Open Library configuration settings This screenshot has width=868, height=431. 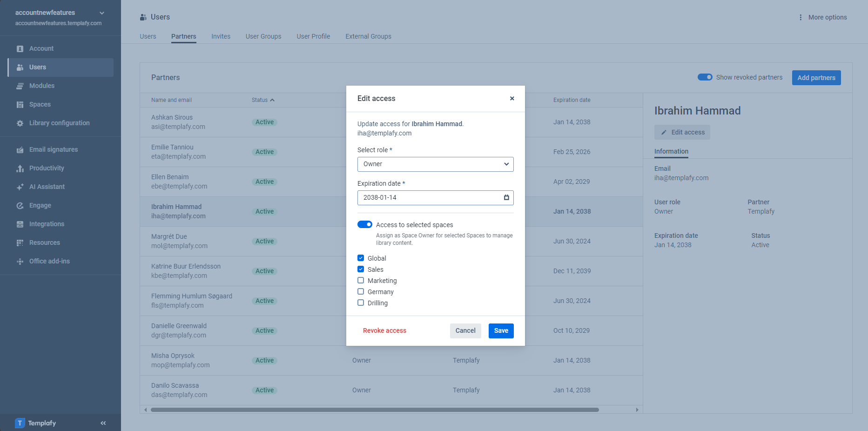click(59, 123)
